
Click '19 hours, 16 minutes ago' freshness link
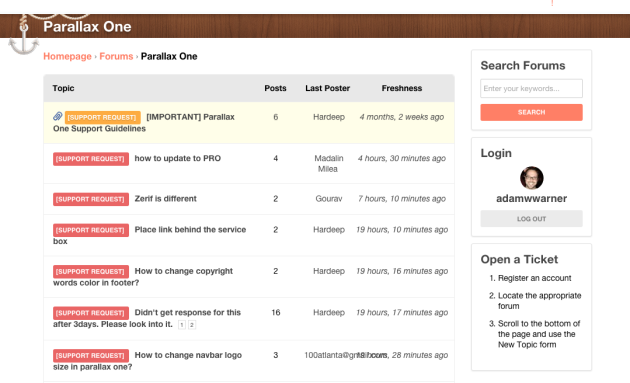[402, 271]
